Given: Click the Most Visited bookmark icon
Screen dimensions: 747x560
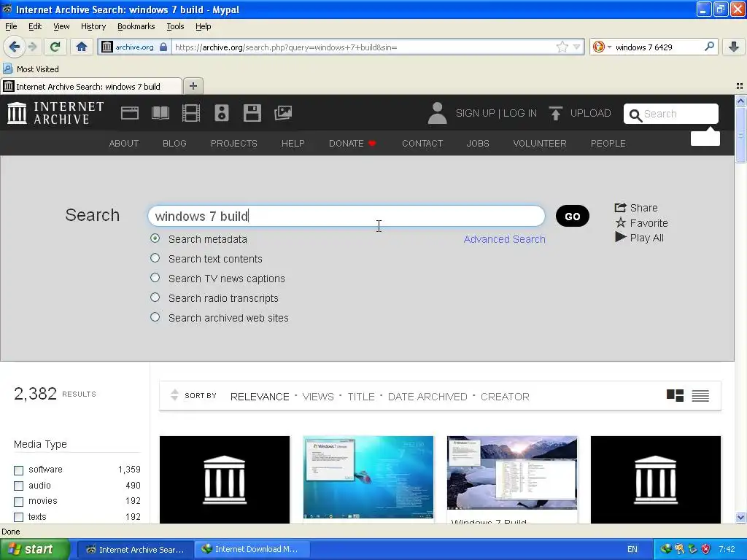Looking at the screenshot, I should (x=7, y=69).
